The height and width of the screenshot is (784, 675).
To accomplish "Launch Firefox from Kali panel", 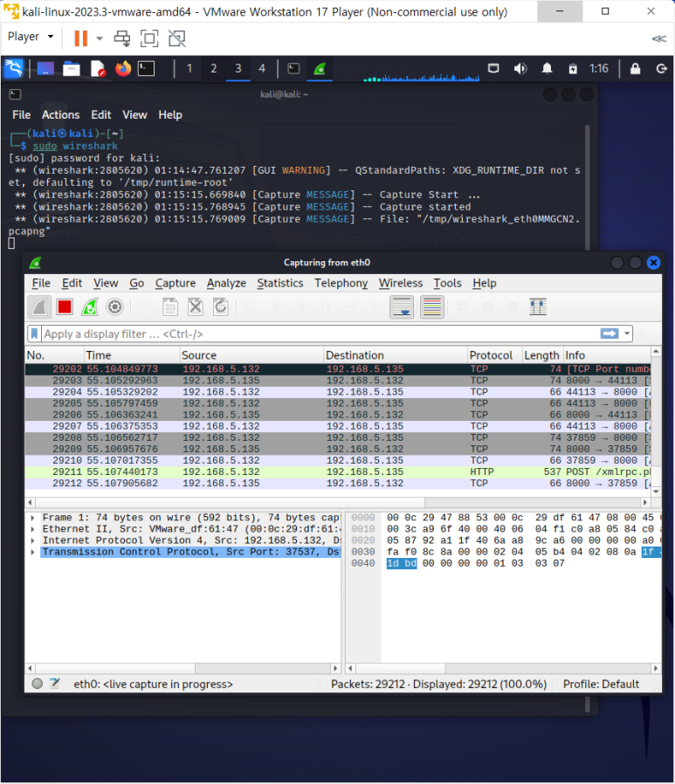I will (x=122, y=68).
